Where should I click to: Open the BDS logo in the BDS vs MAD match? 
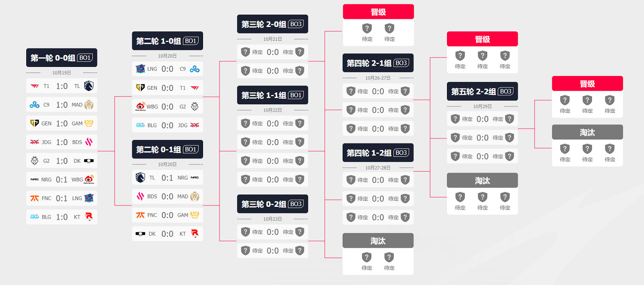click(140, 197)
